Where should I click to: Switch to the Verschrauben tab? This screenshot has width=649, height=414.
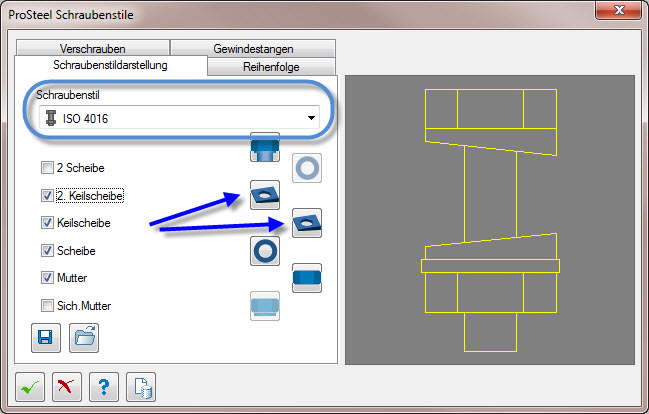coord(93,48)
